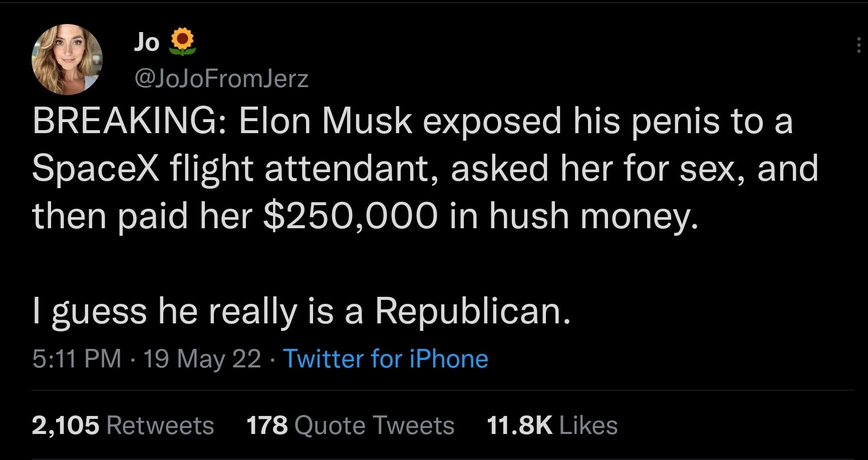Click the Likes count 11.8K

click(516, 425)
